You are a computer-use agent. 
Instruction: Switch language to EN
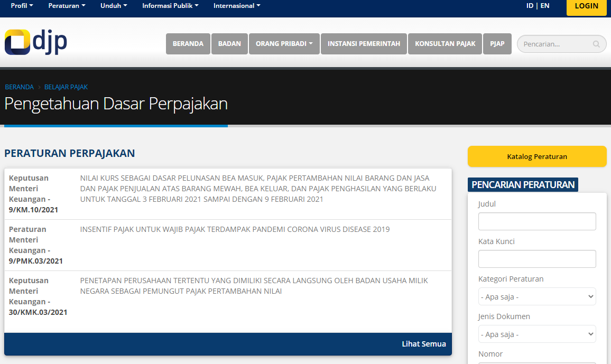[x=545, y=6]
